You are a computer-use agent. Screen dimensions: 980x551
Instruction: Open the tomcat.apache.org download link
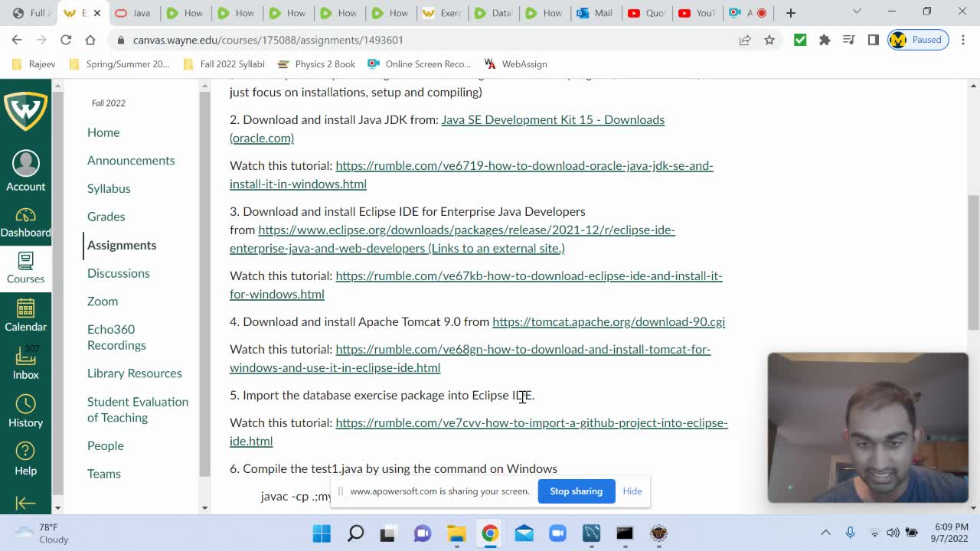609,321
